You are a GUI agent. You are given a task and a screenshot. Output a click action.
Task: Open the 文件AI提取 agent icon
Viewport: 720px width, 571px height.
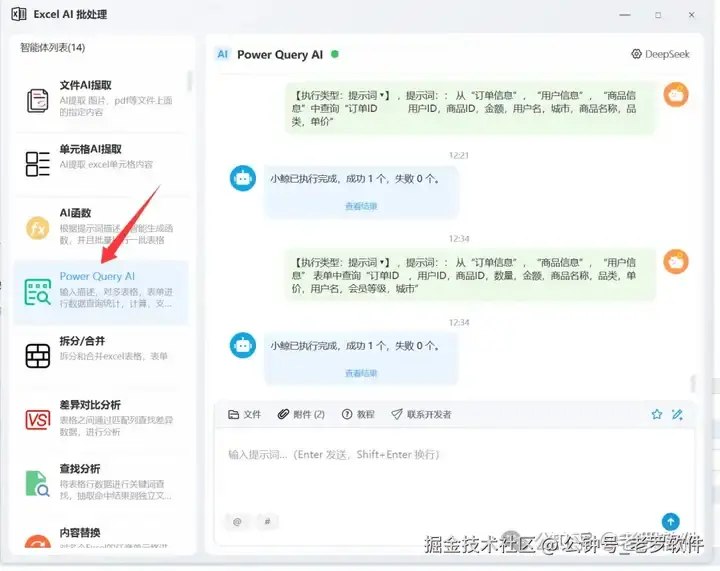(38, 101)
